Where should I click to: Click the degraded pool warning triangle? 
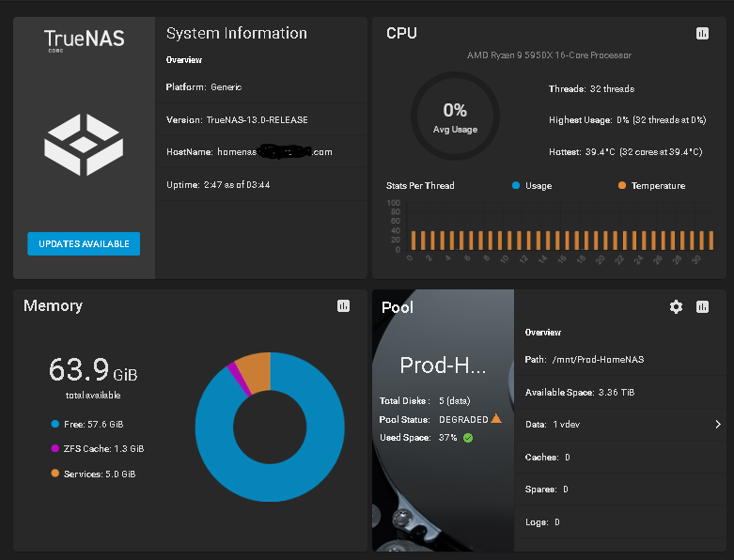click(x=496, y=419)
